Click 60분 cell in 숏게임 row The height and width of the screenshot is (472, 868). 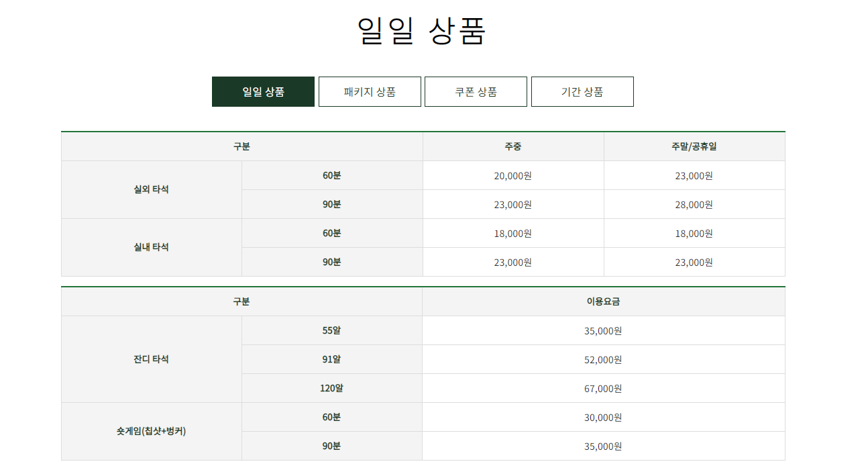332,418
